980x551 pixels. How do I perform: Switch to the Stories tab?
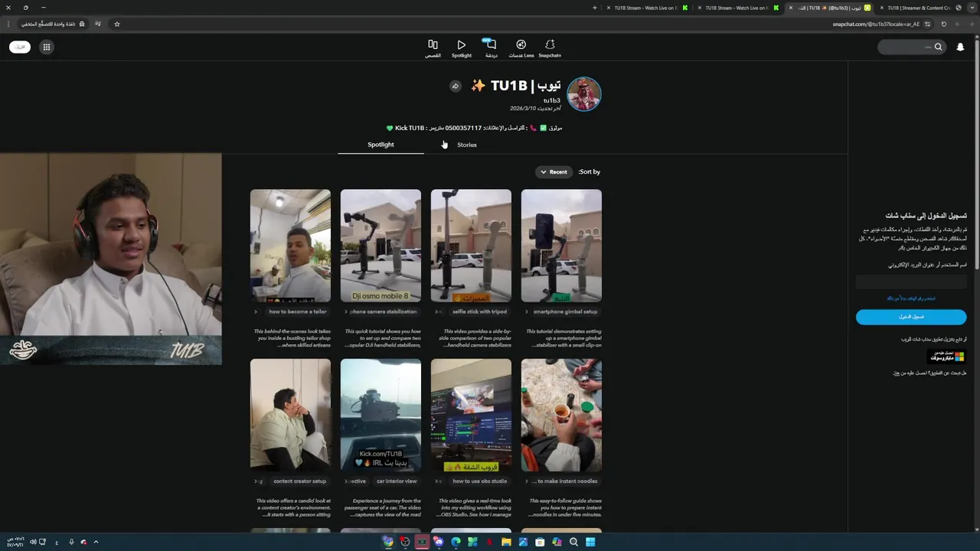[466, 145]
